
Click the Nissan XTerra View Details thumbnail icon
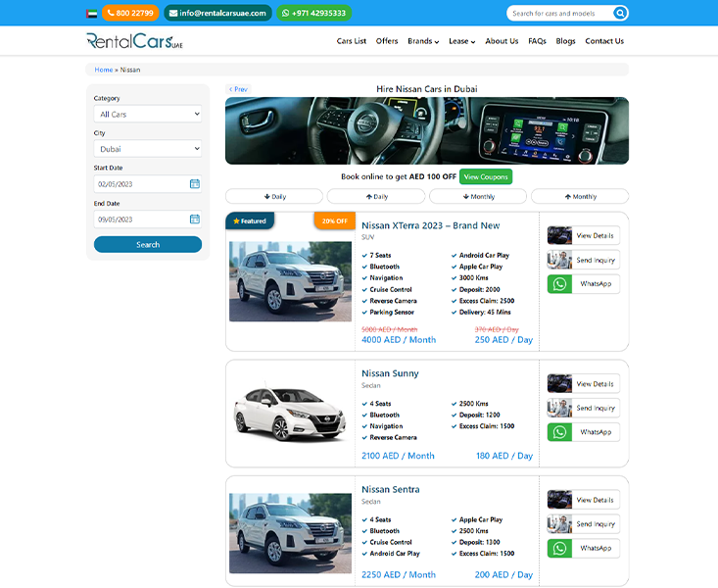559,235
